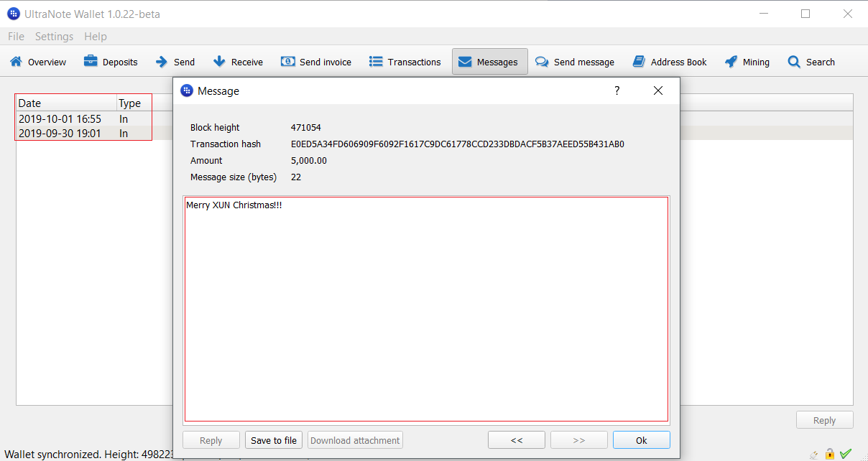Open the Mining rocket toolbar button
The width and height of the screenshot is (868, 461).
(747, 62)
